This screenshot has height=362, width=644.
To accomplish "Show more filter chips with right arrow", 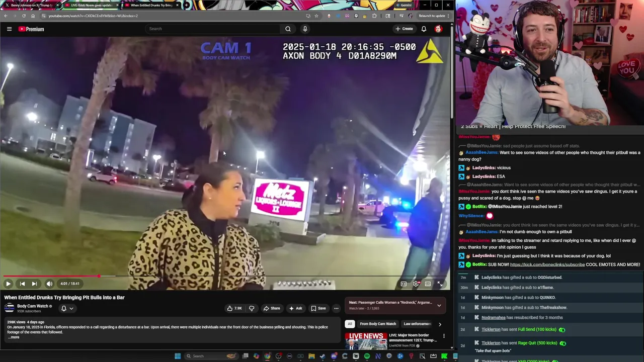I will (440, 324).
